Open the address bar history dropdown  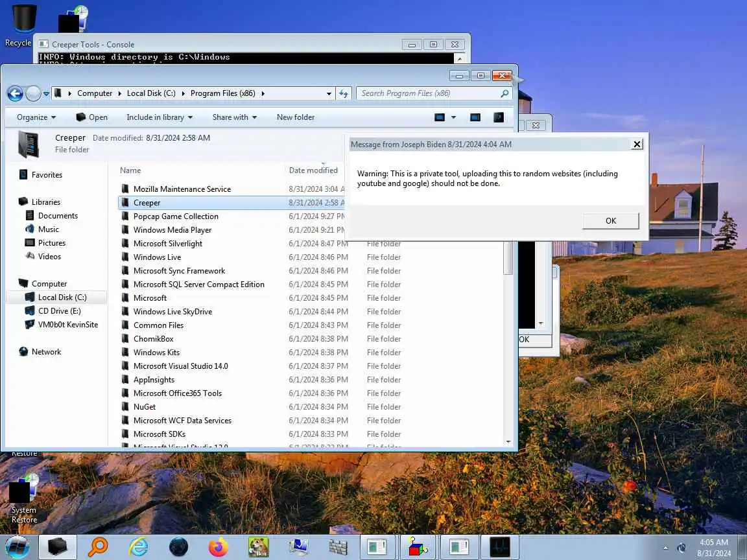[x=329, y=94]
